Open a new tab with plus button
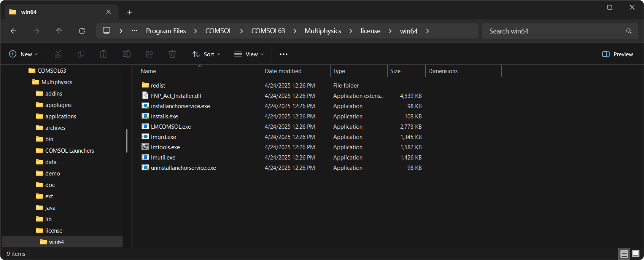Image resolution: width=644 pixels, height=260 pixels. pyautogui.click(x=130, y=12)
